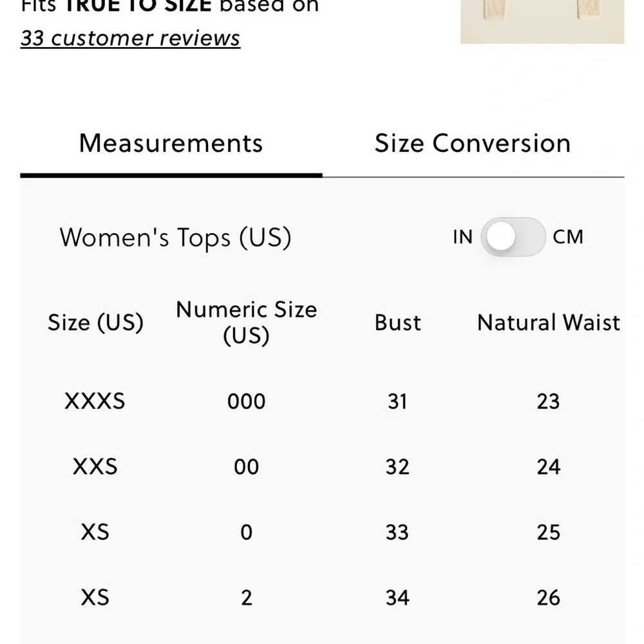Click the Bust value 34 cell

(397, 598)
